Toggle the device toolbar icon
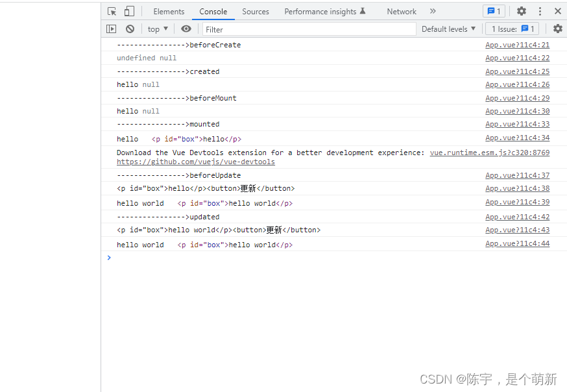The width and height of the screenshot is (567, 392). 129,11
